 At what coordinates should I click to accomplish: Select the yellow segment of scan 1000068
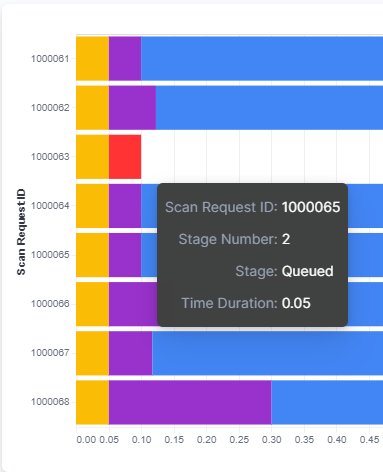pos(92,402)
